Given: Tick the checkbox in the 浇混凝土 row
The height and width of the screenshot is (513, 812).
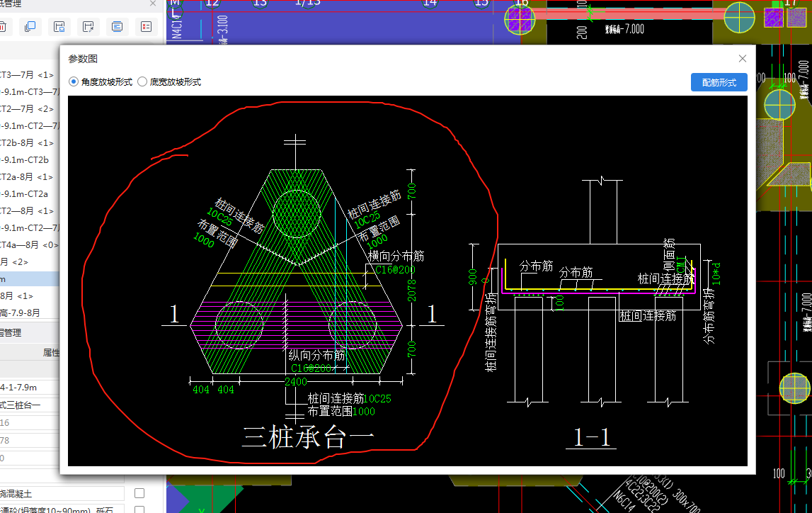Looking at the screenshot, I should click(x=139, y=493).
